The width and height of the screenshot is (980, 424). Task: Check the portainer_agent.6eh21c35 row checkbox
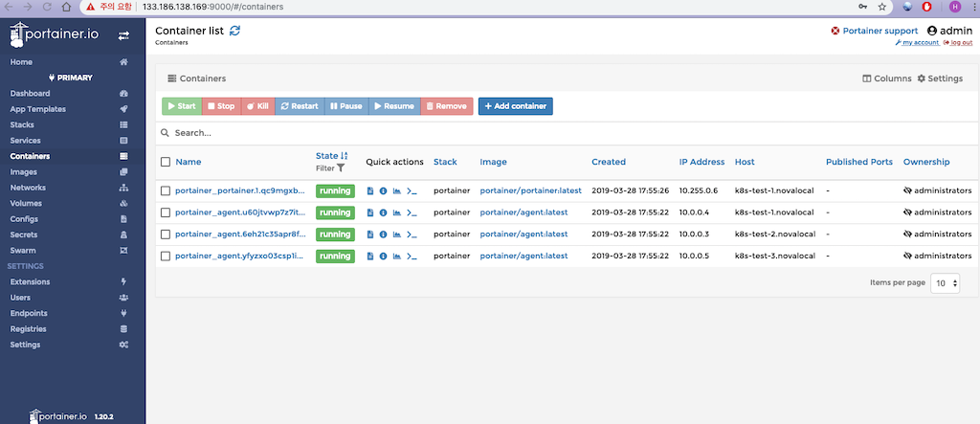[x=166, y=234]
